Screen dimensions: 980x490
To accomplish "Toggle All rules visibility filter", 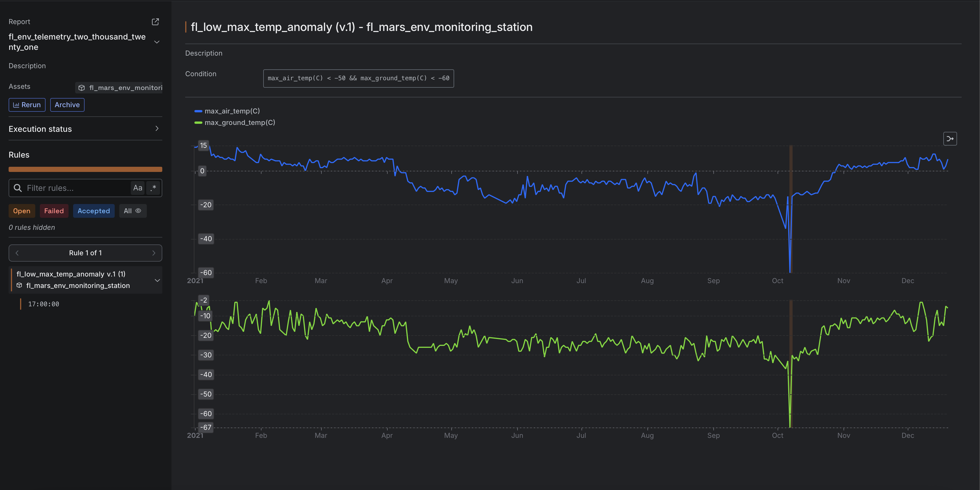I will pos(132,211).
